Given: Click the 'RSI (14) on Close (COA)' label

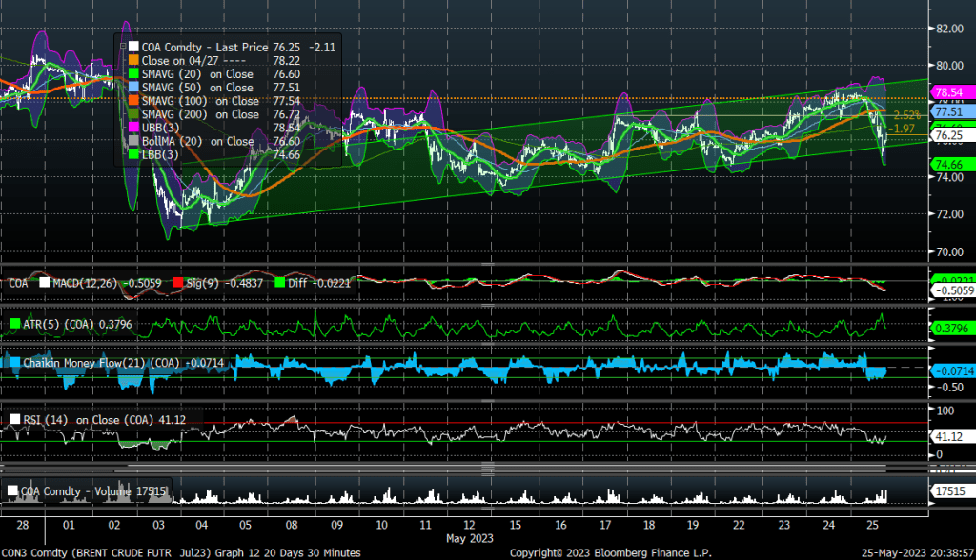Looking at the screenshot, I should coord(89,420).
